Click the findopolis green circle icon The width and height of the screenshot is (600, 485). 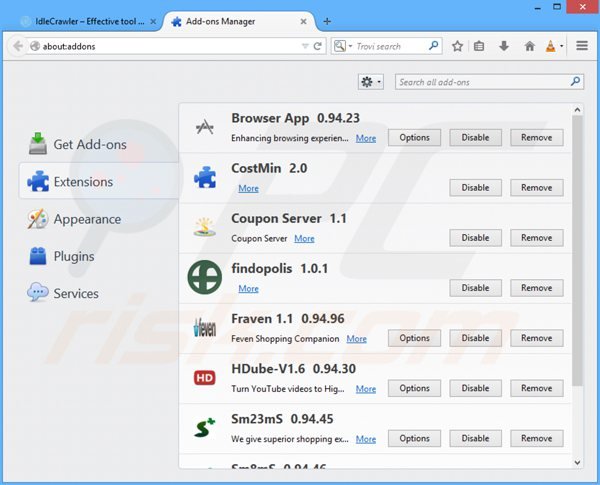[x=205, y=277]
